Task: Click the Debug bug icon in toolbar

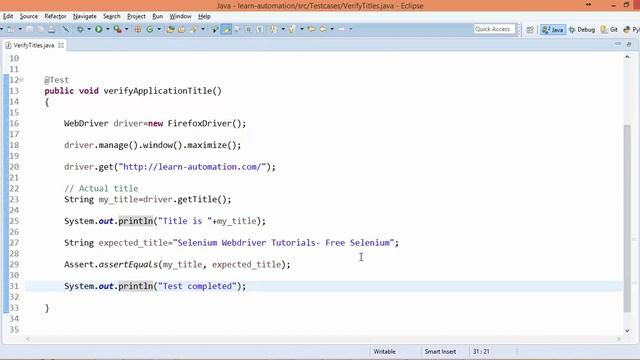Action: 80,29
